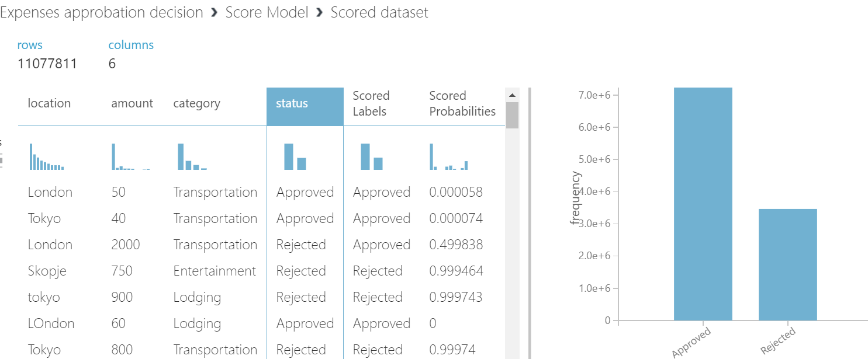Select the amount column header

coord(132,104)
